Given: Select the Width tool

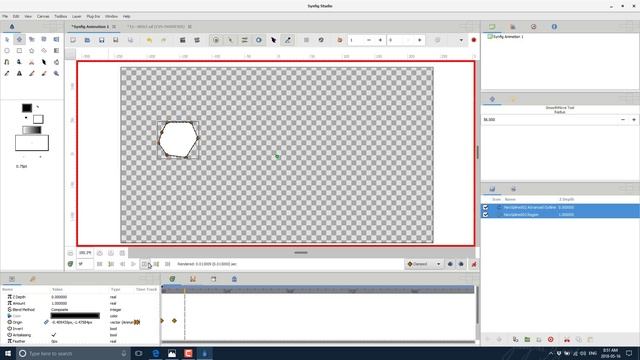Looking at the screenshot, I should point(44,62).
